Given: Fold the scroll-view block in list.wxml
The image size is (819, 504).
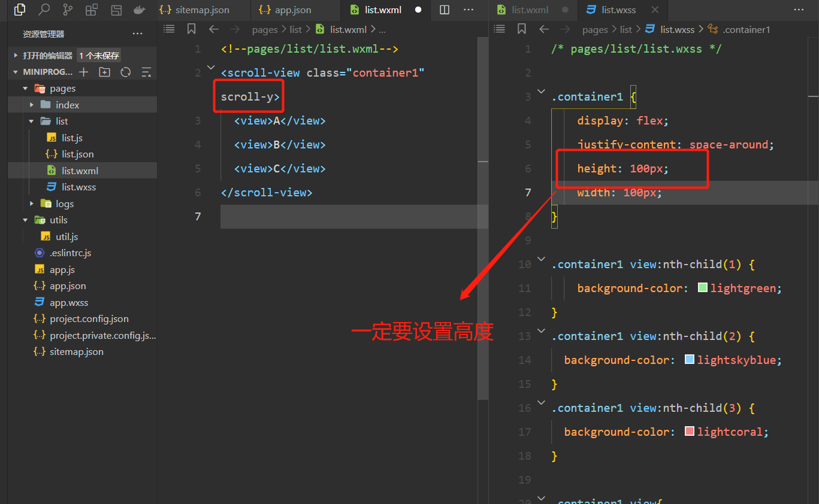Looking at the screenshot, I should pyautogui.click(x=211, y=68).
